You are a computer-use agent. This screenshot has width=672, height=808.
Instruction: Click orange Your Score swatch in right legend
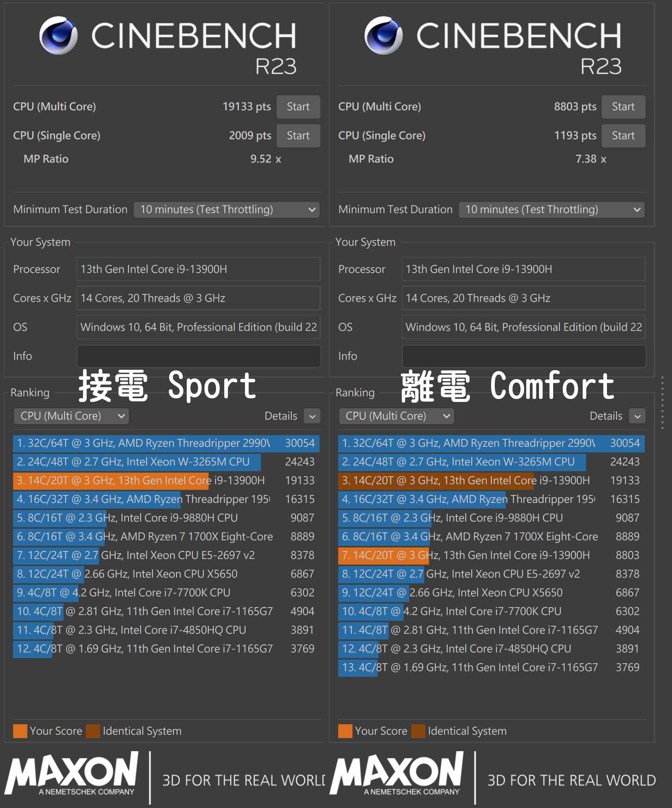point(345,731)
